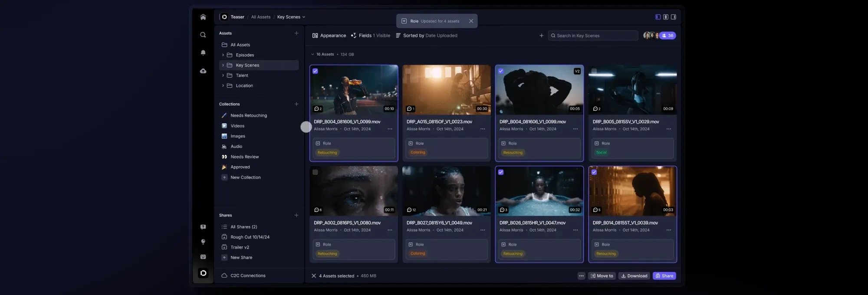The width and height of the screenshot is (868, 295).
Task: Go to All Assets breadcrumb
Action: pos(260,17)
